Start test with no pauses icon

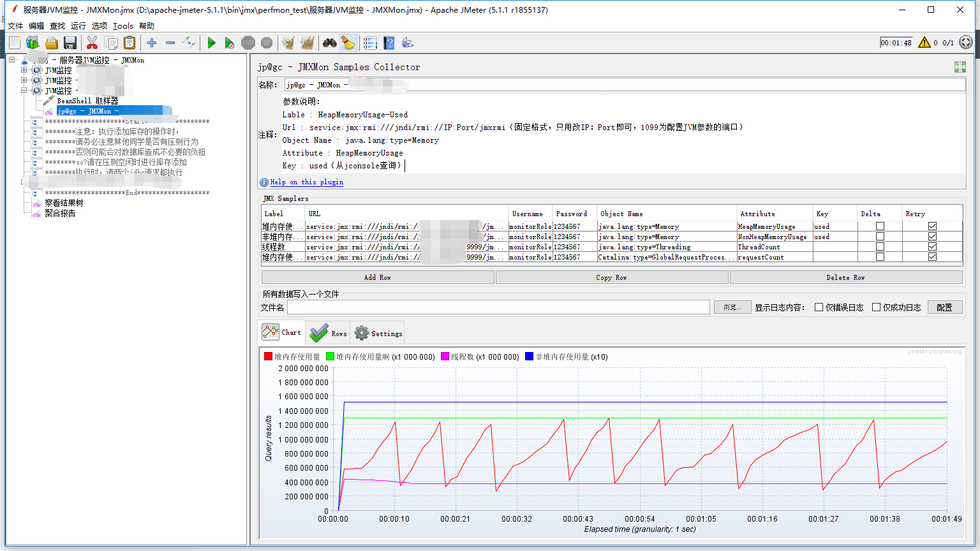pyautogui.click(x=230, y=43)
